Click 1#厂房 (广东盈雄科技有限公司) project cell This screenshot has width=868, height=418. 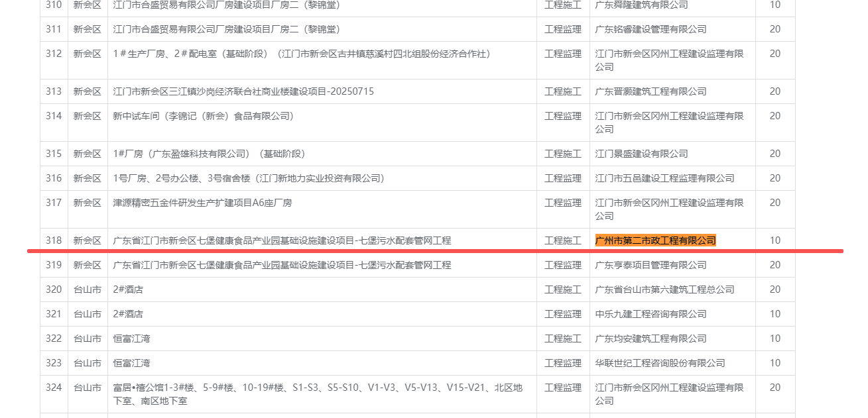click(210, 154)
